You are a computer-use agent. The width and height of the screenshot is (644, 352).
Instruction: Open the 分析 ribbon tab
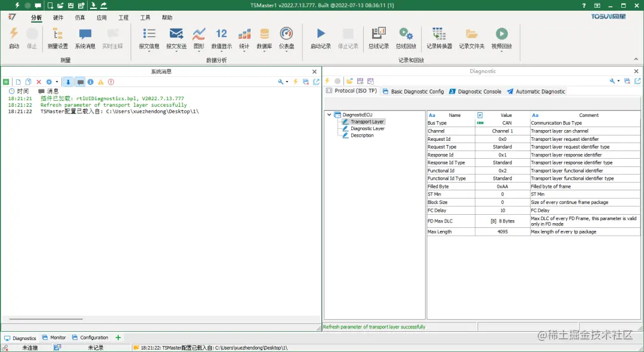[x=36, y=17]
